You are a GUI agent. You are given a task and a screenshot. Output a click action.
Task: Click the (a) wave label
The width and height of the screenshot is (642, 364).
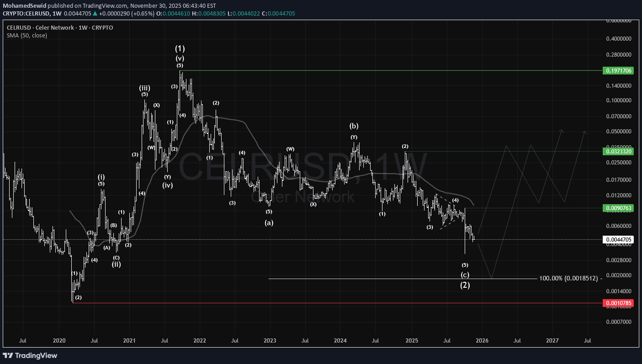tap(269, 222)
